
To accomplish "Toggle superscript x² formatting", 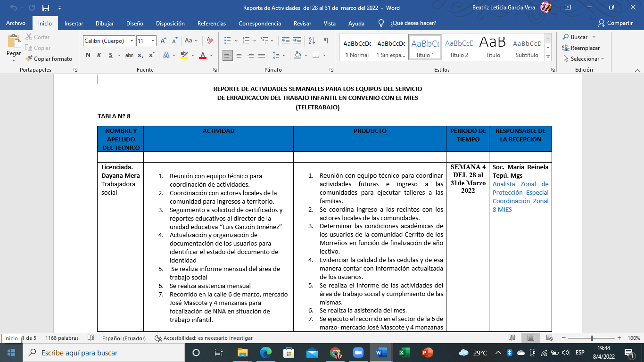I will click(152, 55).
